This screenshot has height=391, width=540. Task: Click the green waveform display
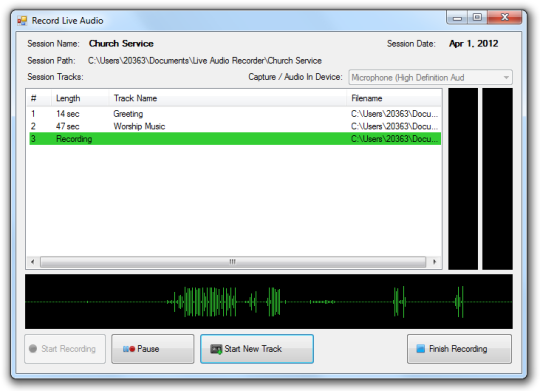coord(269,302)
